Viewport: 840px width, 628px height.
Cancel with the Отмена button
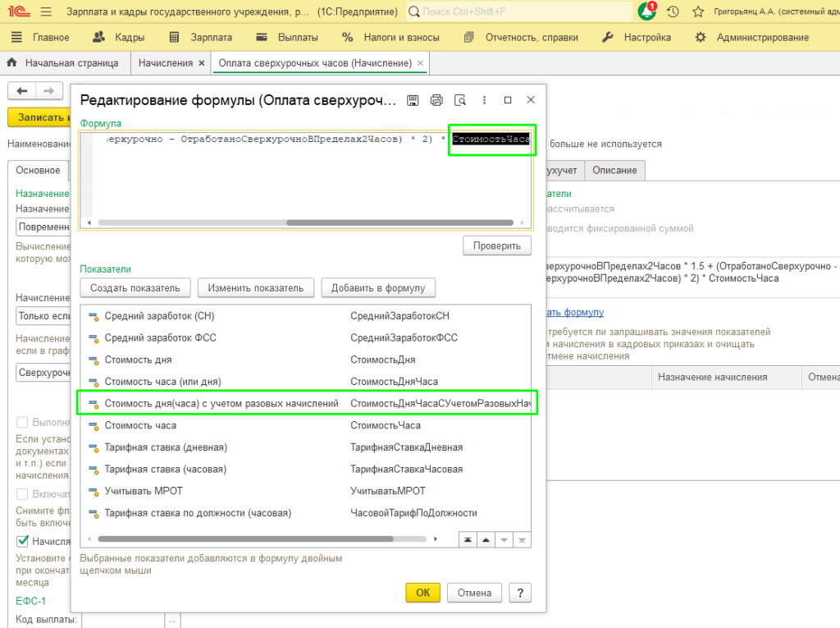(474, 593)
